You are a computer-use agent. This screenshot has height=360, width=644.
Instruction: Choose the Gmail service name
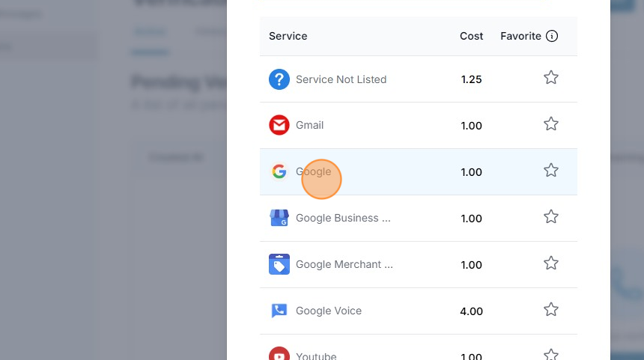(x=310, y=125)
